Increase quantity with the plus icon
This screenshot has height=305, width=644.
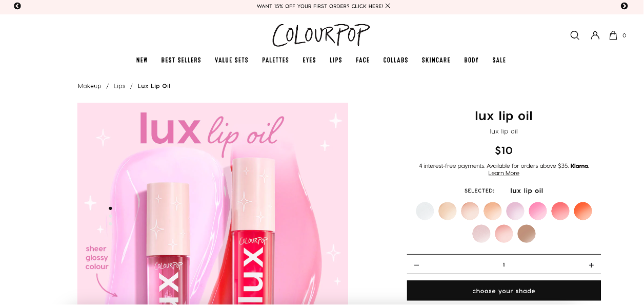click(x=591, y=265)
